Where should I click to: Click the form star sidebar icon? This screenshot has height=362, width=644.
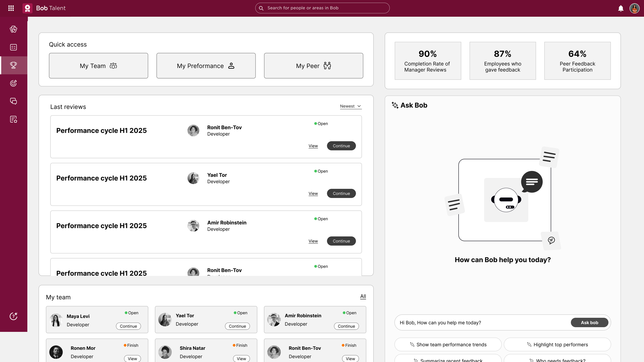pyautogui.click(x=13, y=119)
